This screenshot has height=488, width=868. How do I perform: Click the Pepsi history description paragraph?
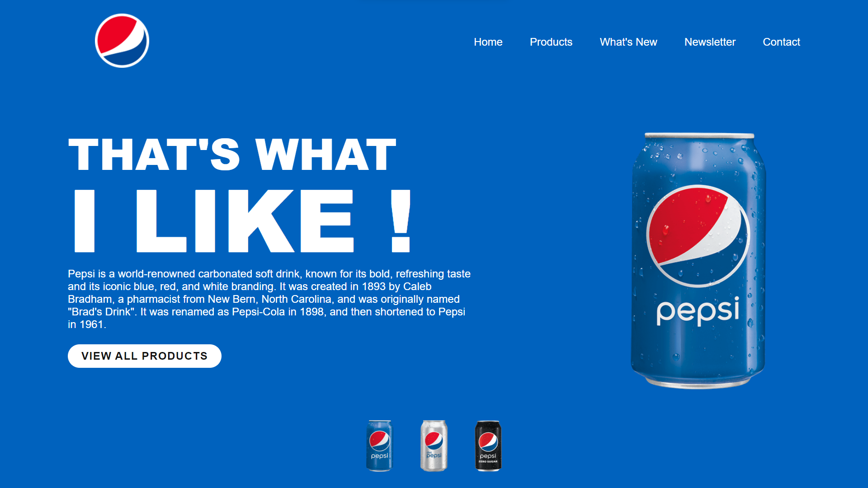click(x=269, y=299)
